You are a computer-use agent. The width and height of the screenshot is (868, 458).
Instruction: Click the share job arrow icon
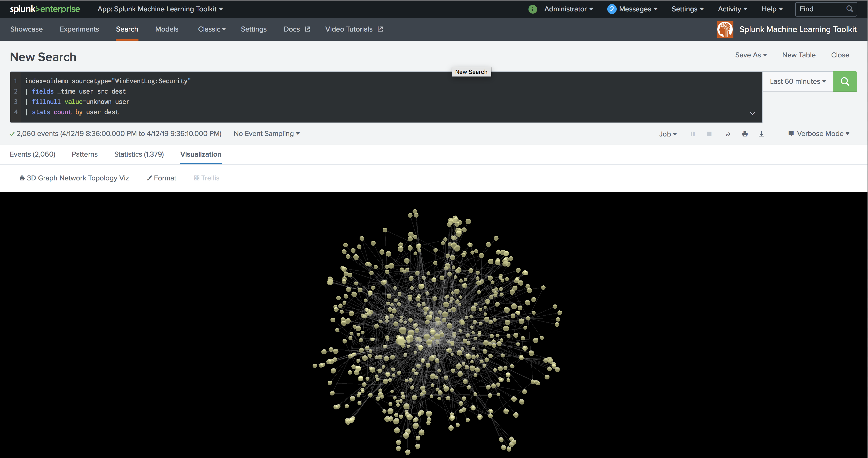pyautogui.click(x=728, y=134)
